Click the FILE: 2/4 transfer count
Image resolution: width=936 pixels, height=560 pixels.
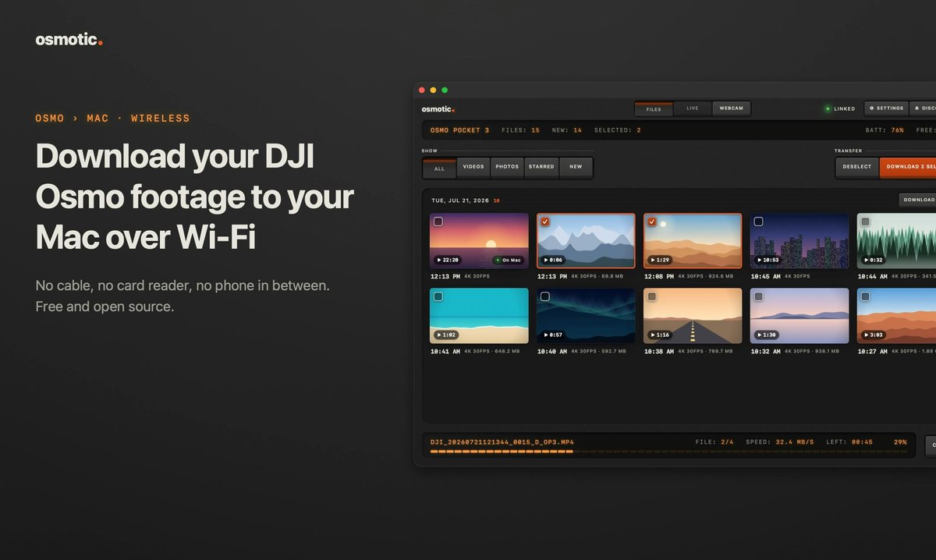click(x=714, y=442)
